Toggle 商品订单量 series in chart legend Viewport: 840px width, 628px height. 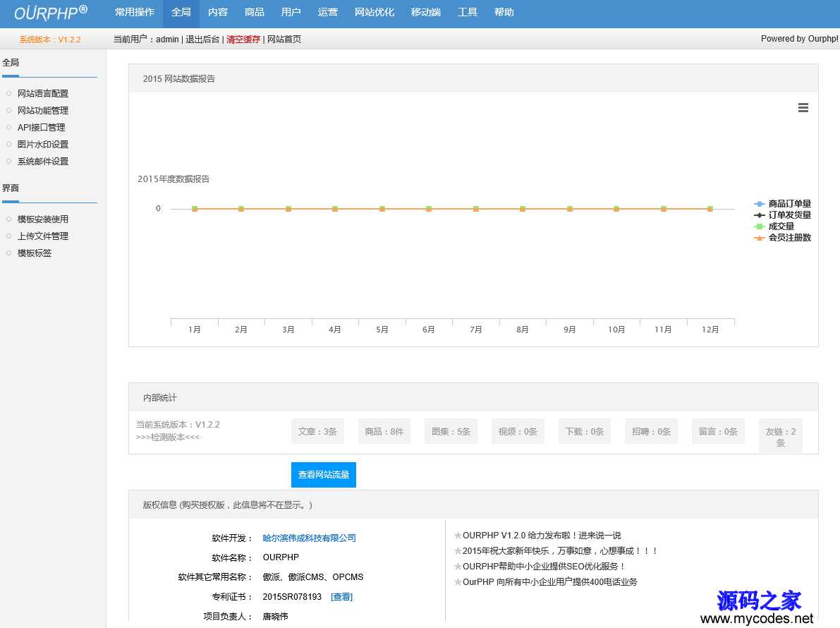pyautogui.click(x=789, y=204)
